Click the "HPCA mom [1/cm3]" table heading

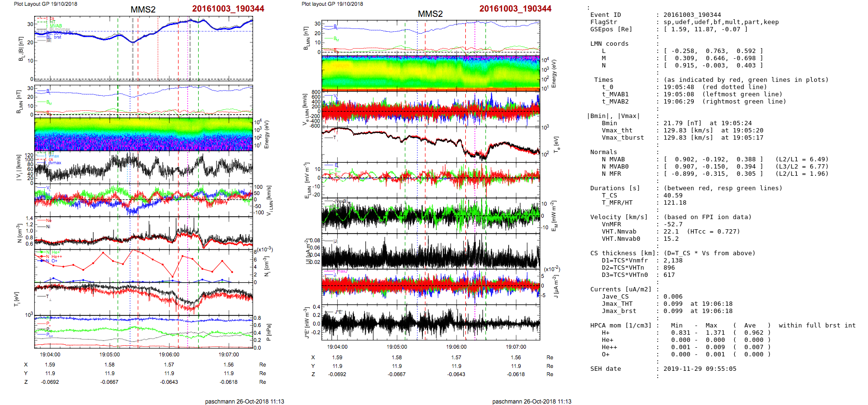621,326
